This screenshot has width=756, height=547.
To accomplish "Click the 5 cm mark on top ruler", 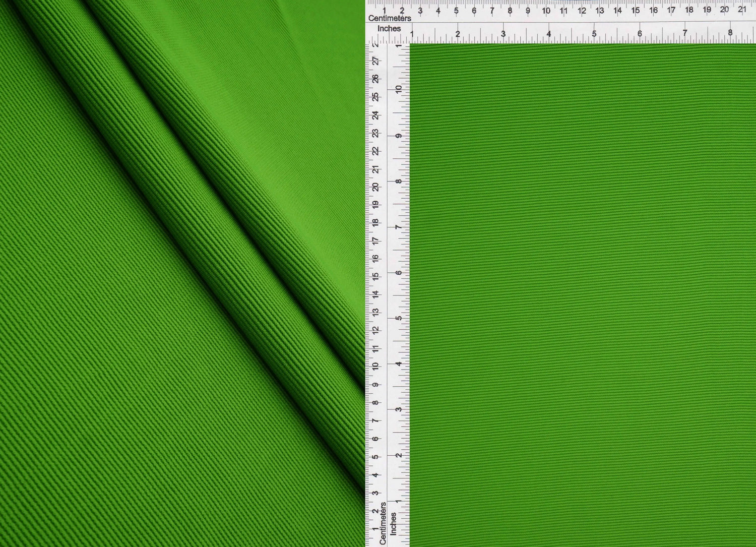I will (456, 11).
